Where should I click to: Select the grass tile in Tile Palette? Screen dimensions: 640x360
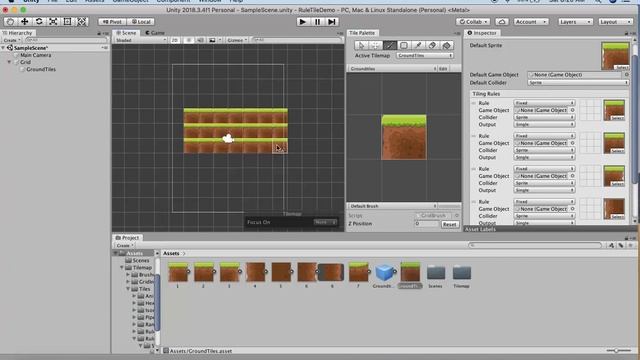click(x=404, y=137)
